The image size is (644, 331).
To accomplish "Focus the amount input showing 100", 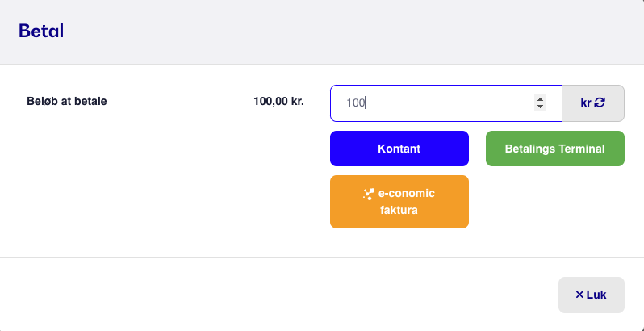I will 446,103.
